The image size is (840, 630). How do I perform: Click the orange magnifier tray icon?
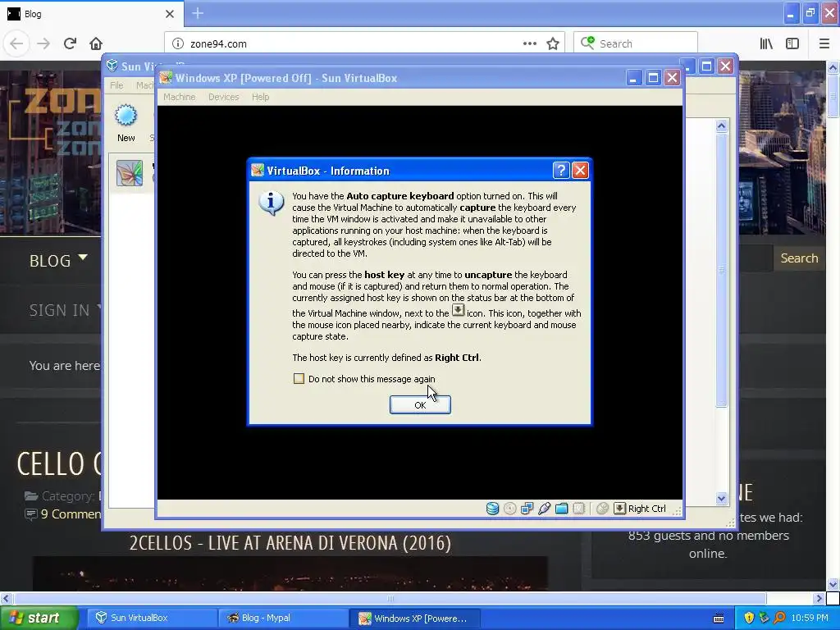pos(779,619)
